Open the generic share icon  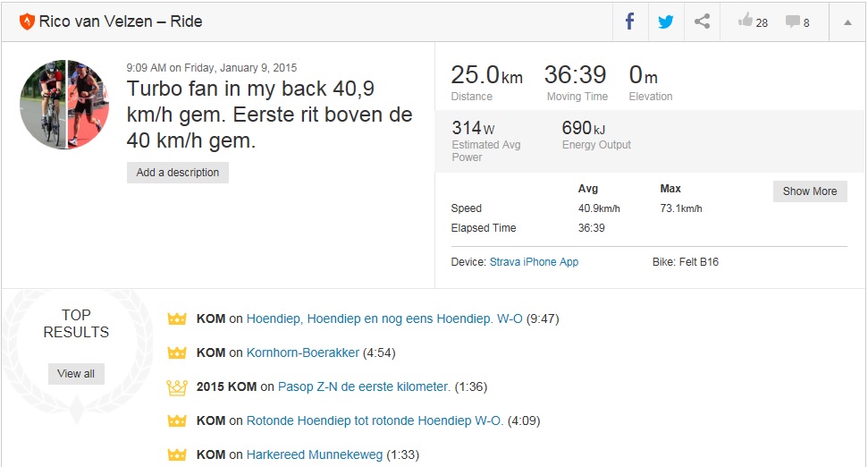[702, 21]
